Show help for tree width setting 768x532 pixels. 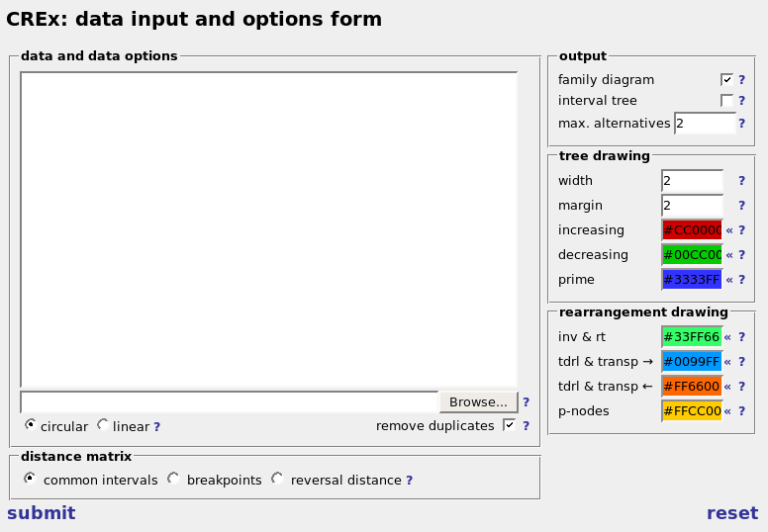741,181
